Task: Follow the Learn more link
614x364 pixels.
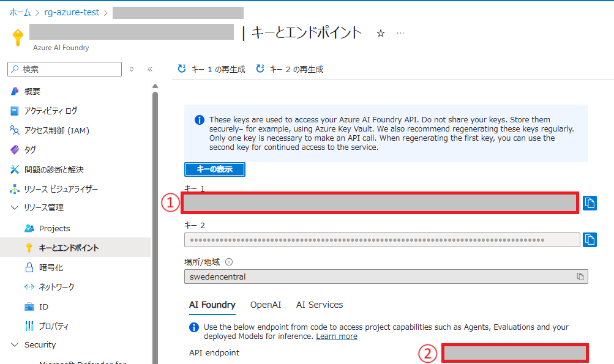Action: (x=337, y=336)
